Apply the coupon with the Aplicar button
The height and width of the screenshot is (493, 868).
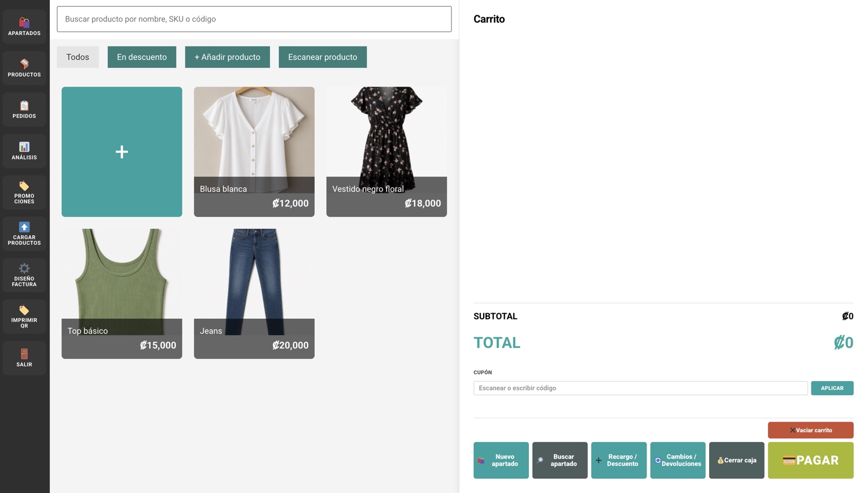click(x=832, y=388)
